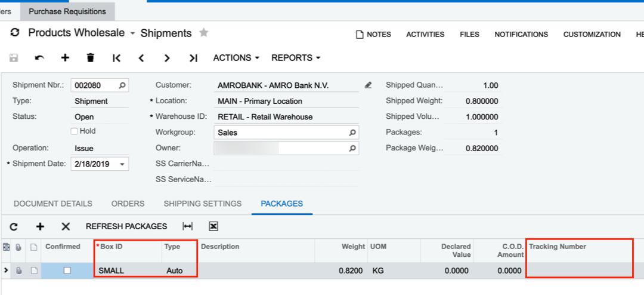
Task: Fit package grid columns to width
Action: click(x=188, y=226)
